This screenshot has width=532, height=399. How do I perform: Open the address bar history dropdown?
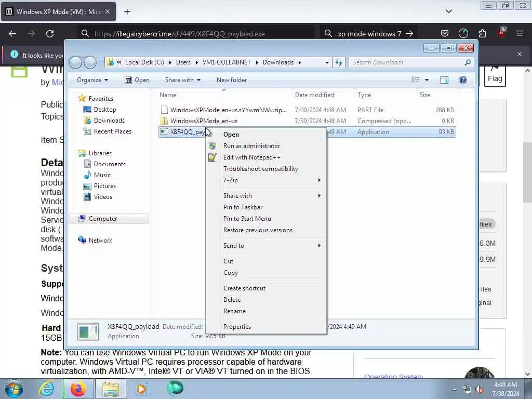(327, 62)
